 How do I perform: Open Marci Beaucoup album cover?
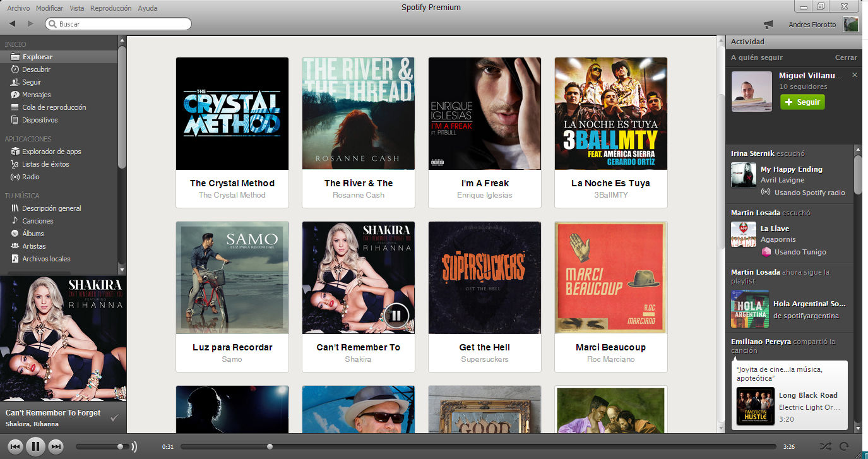pos(611,278)
